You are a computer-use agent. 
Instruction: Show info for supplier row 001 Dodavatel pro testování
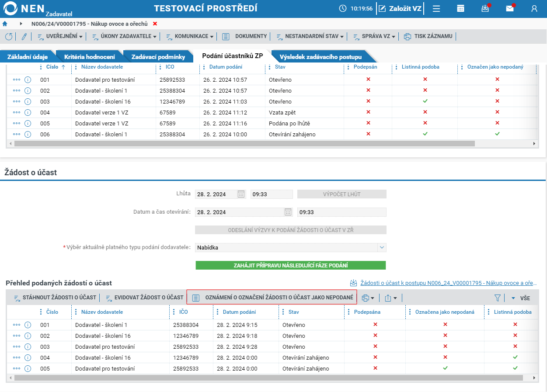coord(28,80)
